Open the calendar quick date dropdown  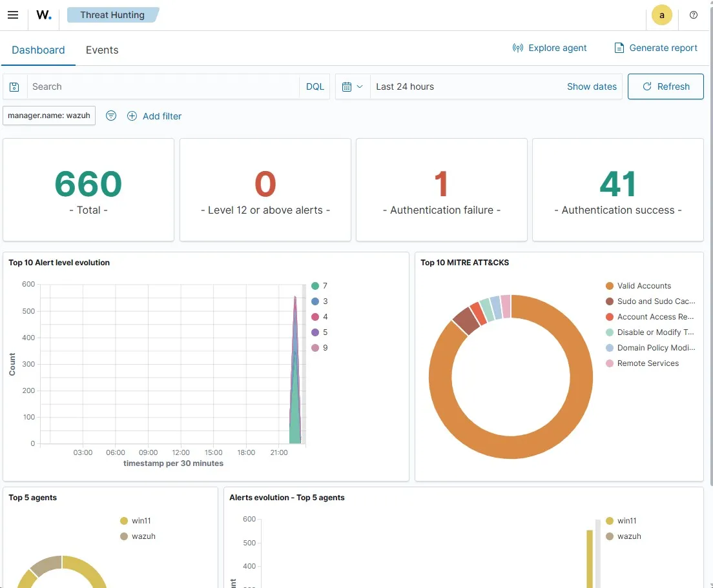(x=353, y=86)
